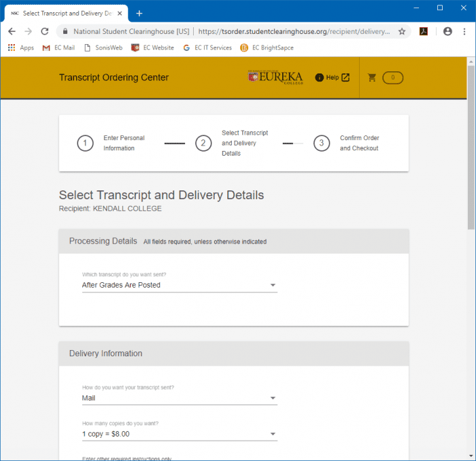Open the Chrome three-dot menu
This screenshot has height=461, width=476.
tap(464, 31)
